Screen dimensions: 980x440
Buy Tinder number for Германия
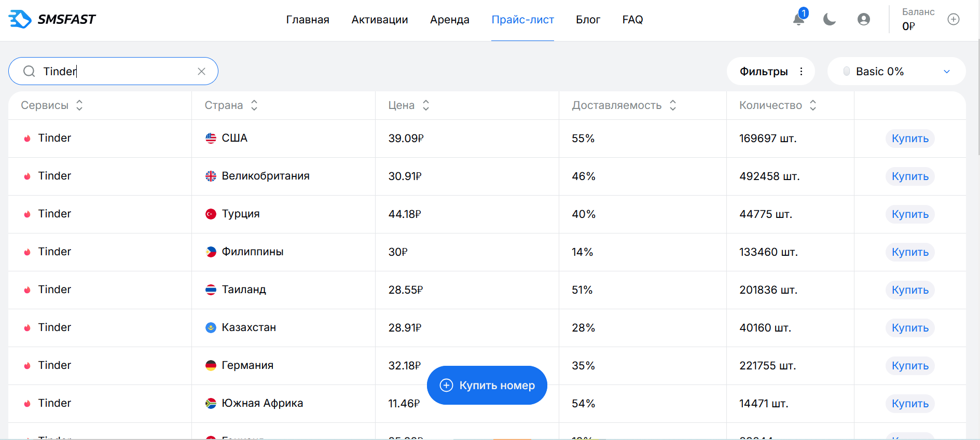(x=910, y=366)
